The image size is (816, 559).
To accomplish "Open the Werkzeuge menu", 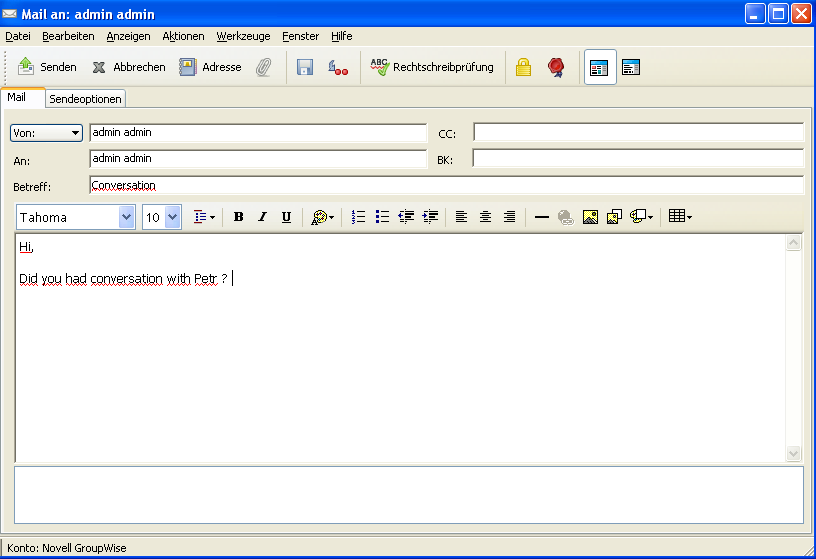I will coord(243,36).
